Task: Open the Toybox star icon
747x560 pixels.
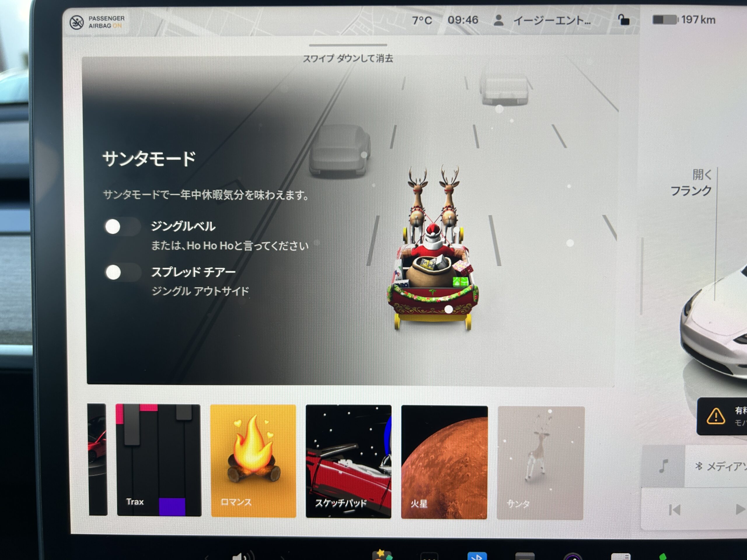Action: [382, 555]
